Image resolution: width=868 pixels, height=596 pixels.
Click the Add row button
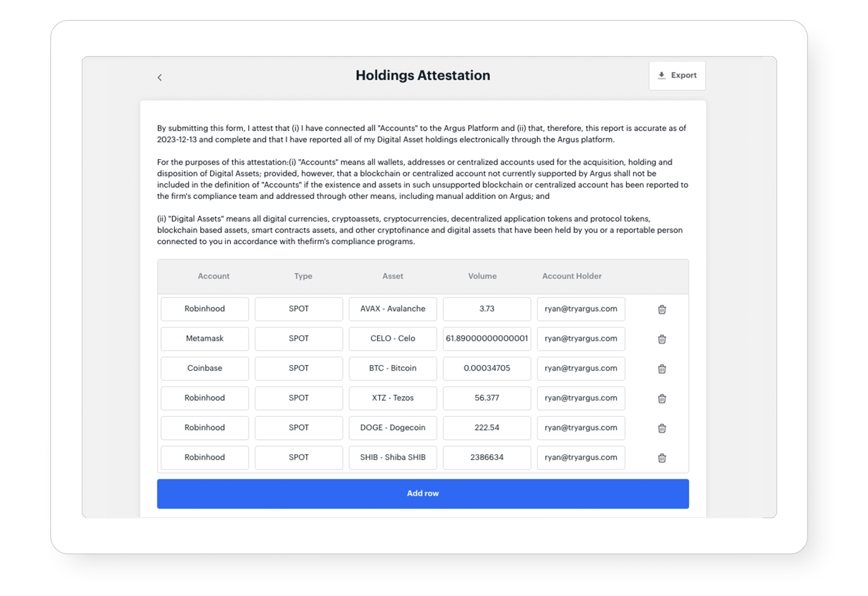[x=423, y=494]
